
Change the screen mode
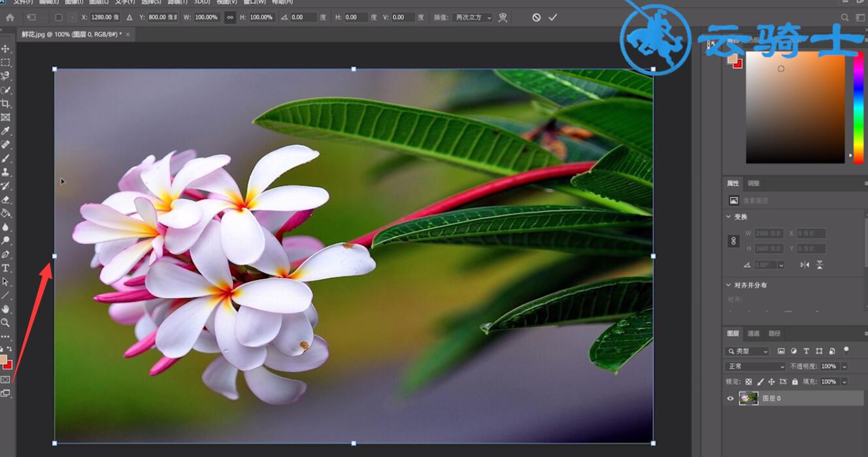pyautogui.click(x=5, y=394)
